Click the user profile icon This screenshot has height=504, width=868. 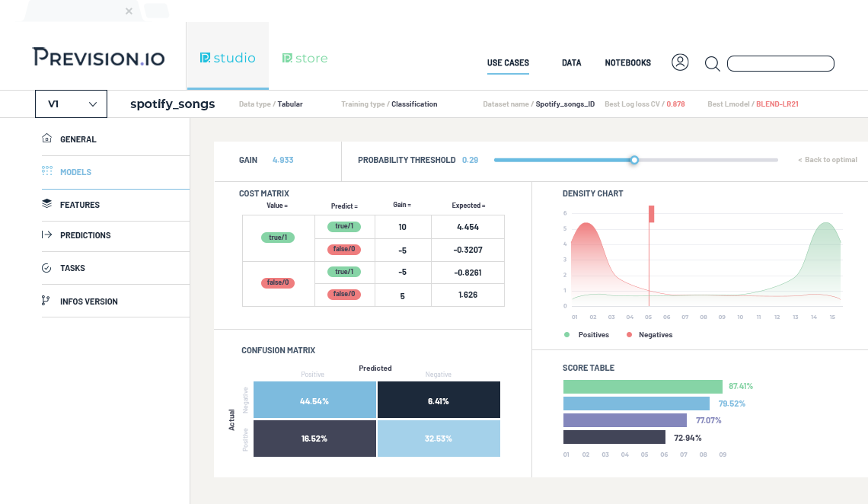[x=680, y=62]
